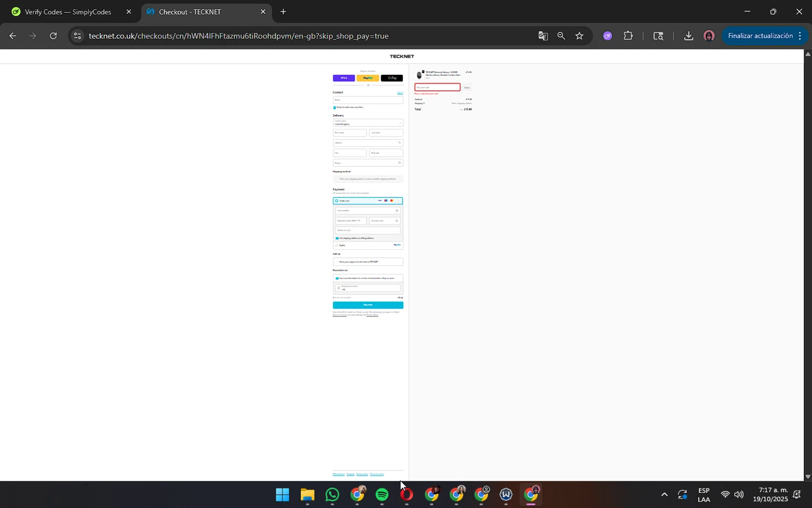Open the W app icon on the taskbar

pyautogui.click(x=506, y=495)
